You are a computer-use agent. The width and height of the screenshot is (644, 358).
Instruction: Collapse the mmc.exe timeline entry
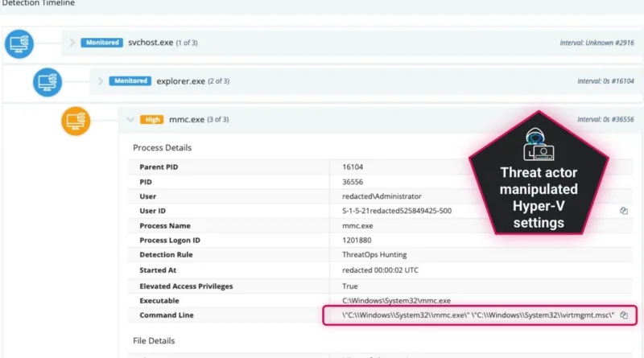[130, 120]
